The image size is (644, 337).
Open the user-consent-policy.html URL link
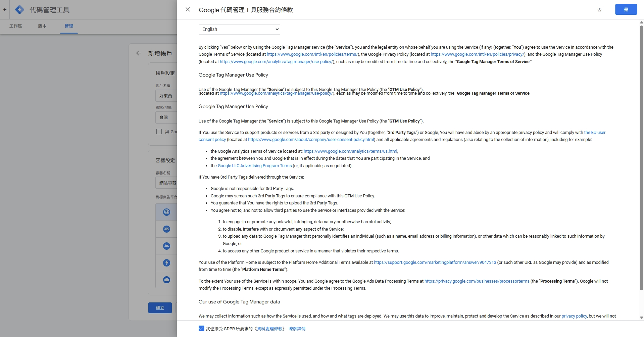pos(311,140)
